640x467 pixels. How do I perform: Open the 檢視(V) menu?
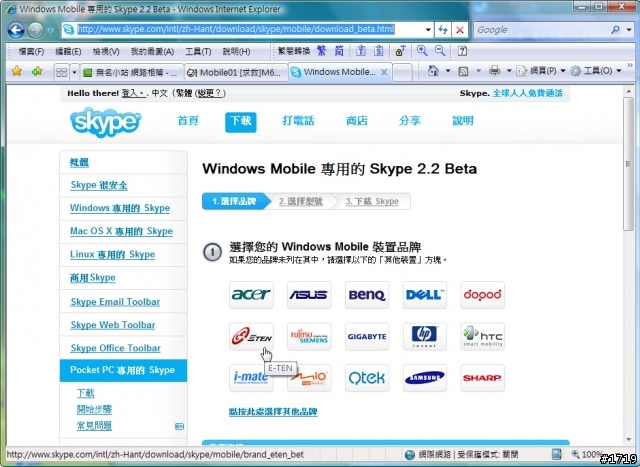click(106, 51)
